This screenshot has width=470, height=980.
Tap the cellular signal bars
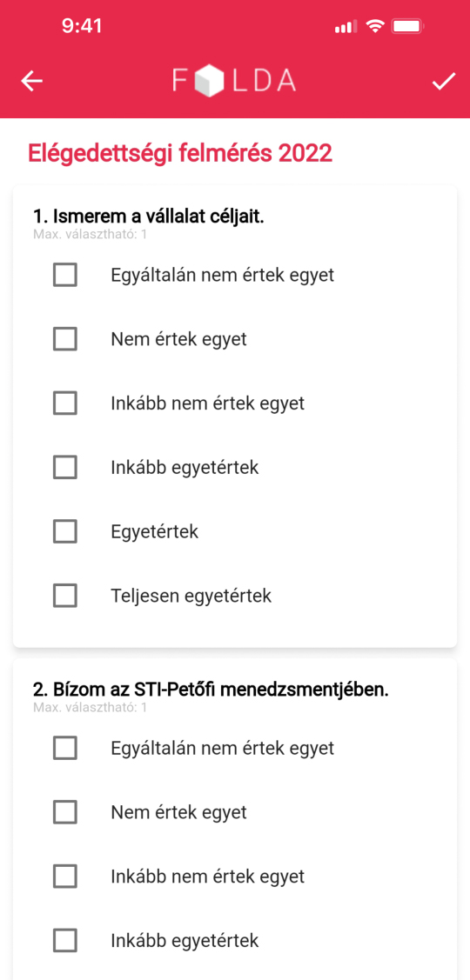pyautogui.click(x=346, y=27)
